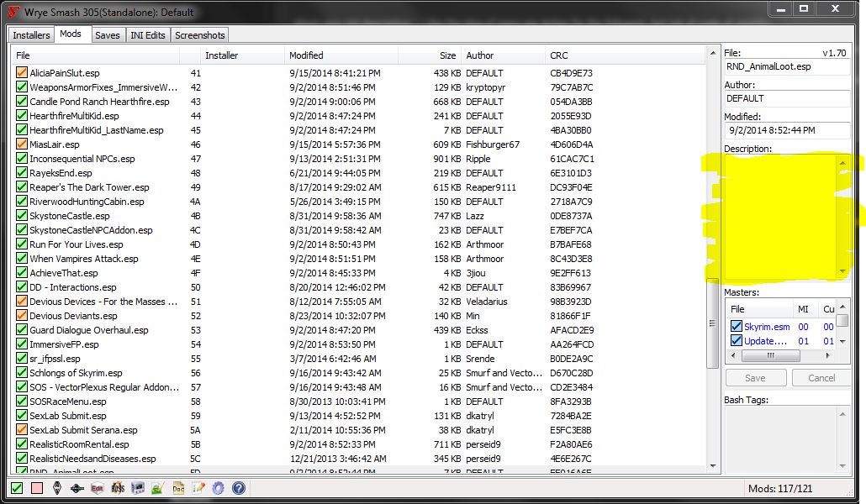This screenshot has width=866, height=504.
Task: Click the Cancel button
Action: pyautogui.click(x=821, y=378)
